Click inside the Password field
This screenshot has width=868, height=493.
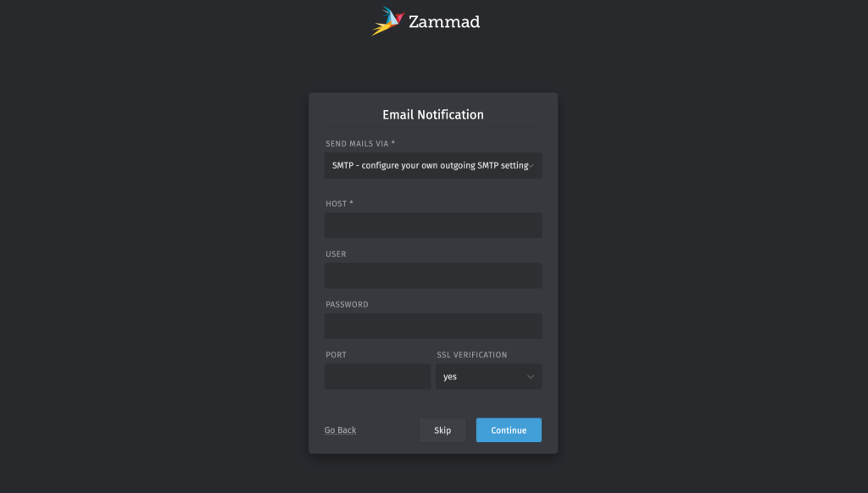tap(432, 325)
